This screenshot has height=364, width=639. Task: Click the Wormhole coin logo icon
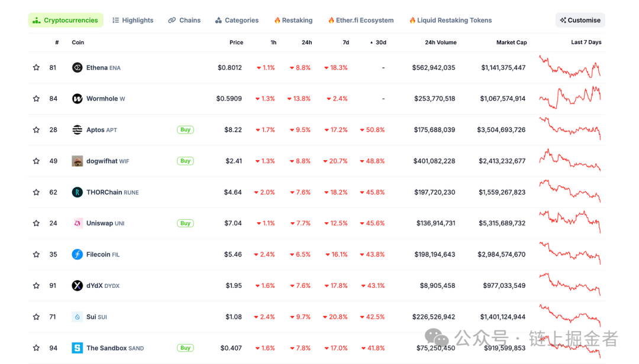coord(77,99)
